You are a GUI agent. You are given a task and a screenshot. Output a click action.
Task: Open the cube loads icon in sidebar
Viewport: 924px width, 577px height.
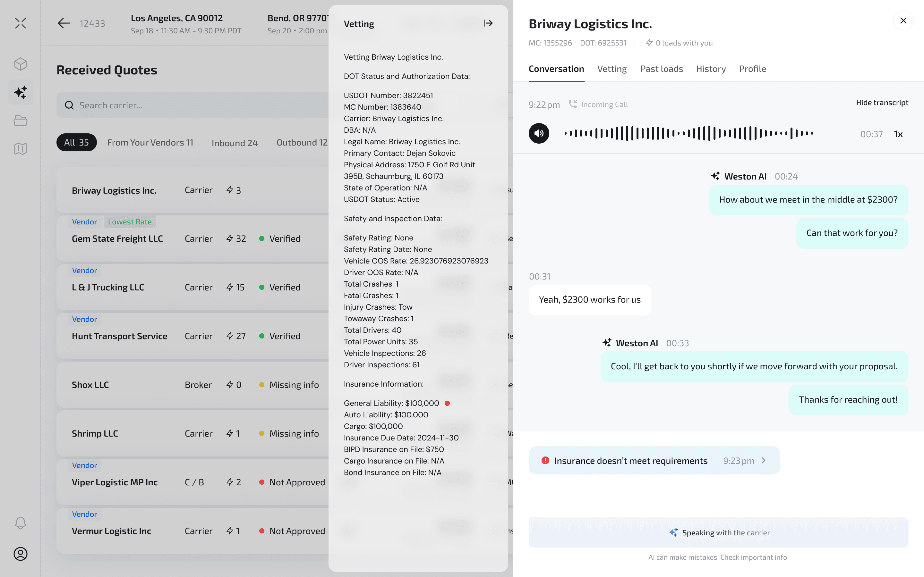[x=21, y=64]
